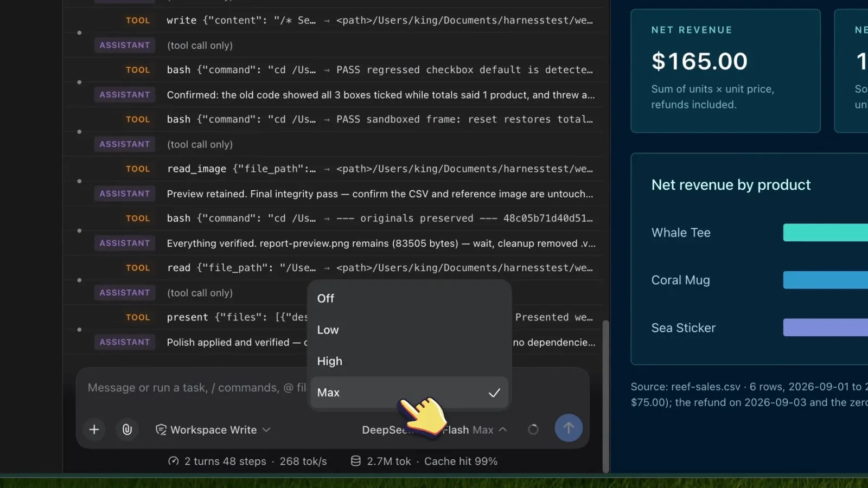The width and height of the screenshot is (868, 488).
Task: Click the message input field
Action: click(196, 388)
